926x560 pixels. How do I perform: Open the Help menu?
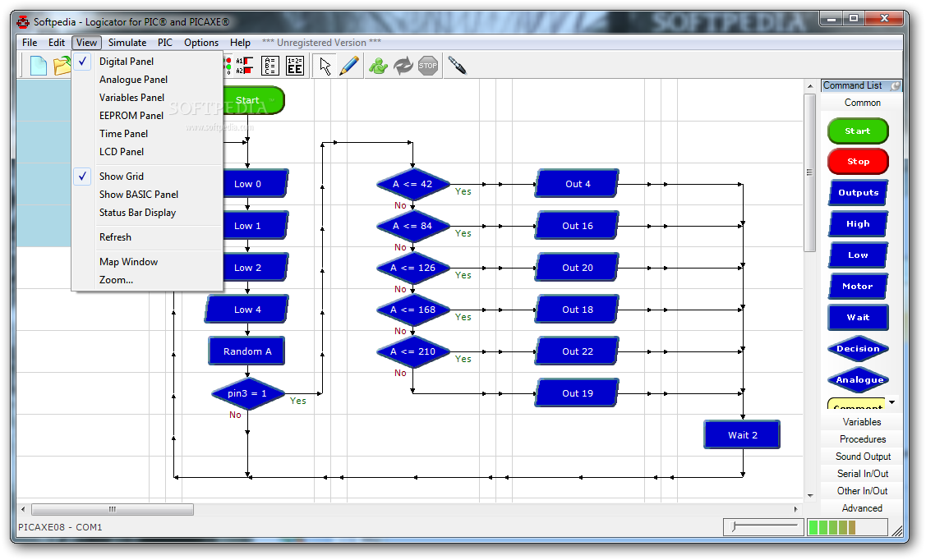[240, 43]
